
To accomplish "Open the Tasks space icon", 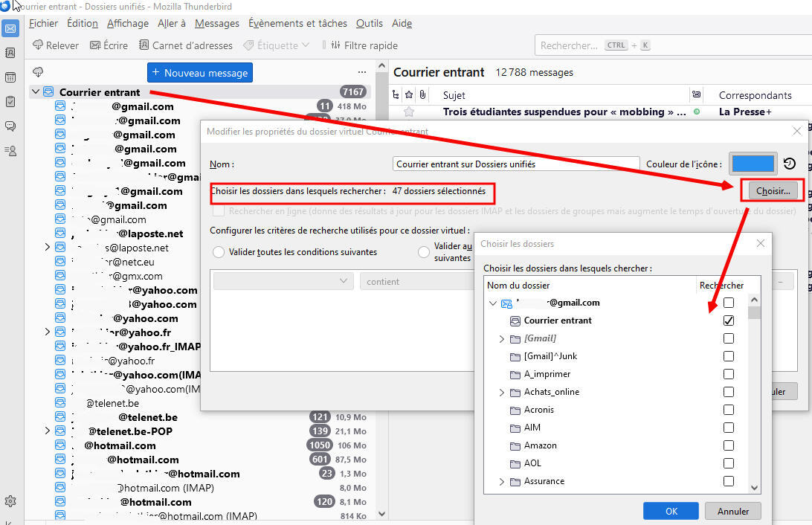I will coord(10,101).
